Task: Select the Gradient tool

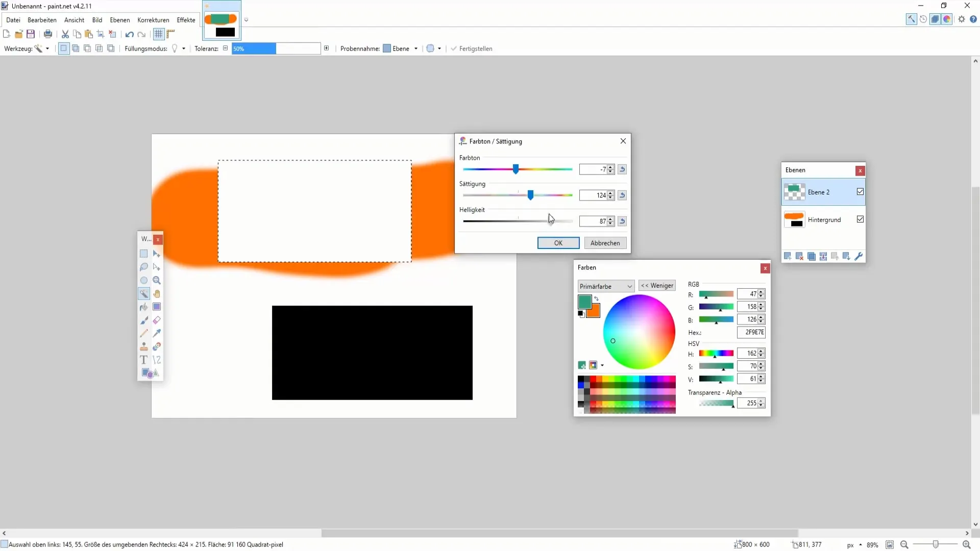Action: [x=157, y=307]
